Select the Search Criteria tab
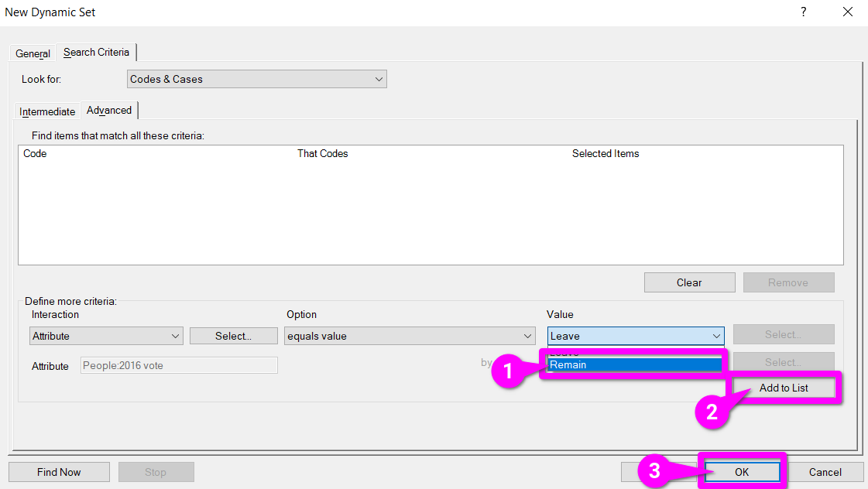Image resolution: width=868 pixels, height=489 pixels. click(96, 53)
